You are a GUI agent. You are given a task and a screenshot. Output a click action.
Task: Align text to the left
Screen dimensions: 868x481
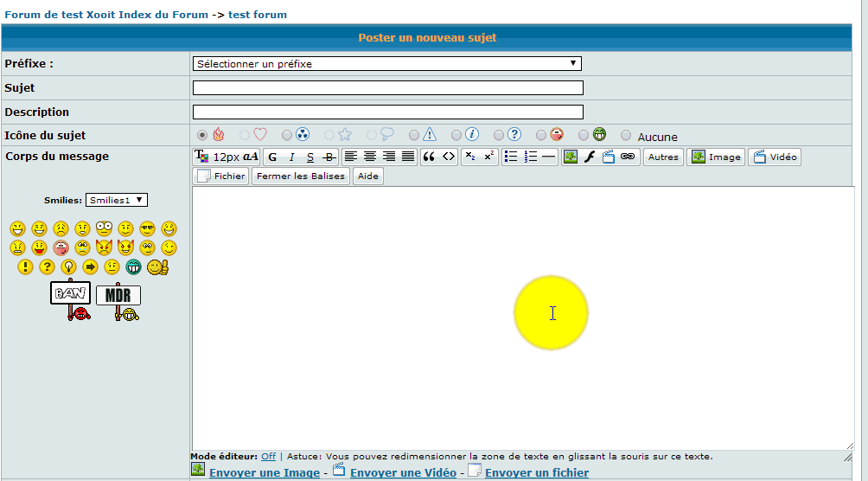coord(350,157)
